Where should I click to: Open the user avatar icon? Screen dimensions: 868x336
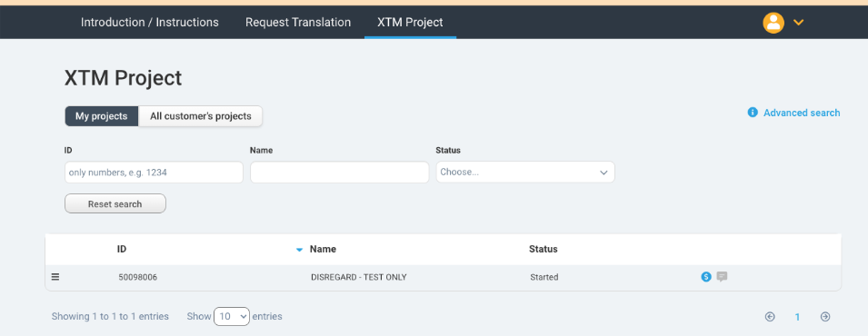773,23
